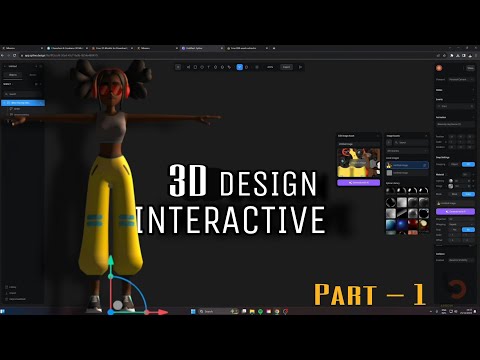This screenshot has height=360, width=480.
Task: Click the image name field in Edit Image Asset
Action: pos(358,144)
